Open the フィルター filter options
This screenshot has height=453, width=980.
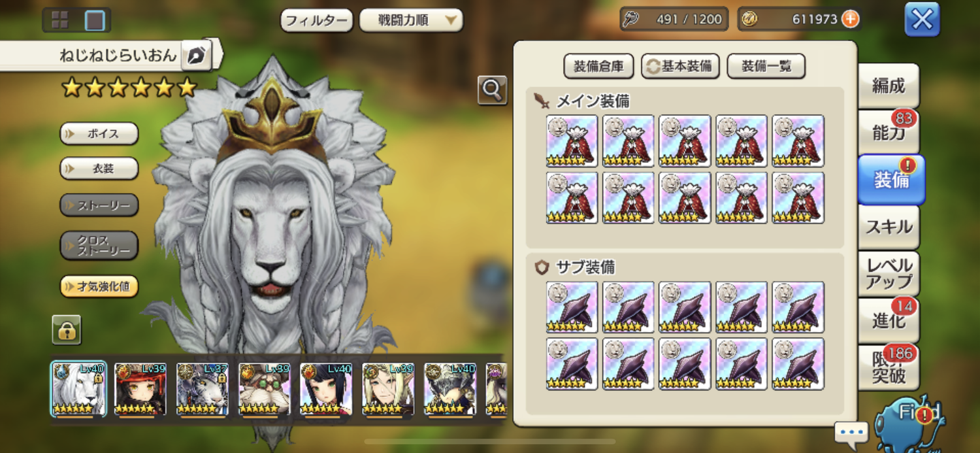[x=317, y=20]
